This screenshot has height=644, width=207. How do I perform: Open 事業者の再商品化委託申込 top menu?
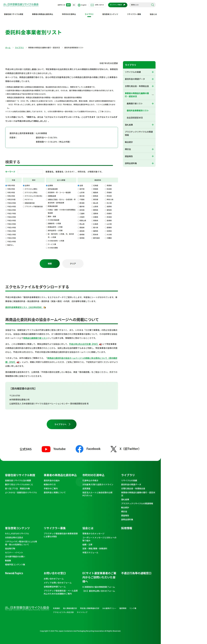[43, 14]
